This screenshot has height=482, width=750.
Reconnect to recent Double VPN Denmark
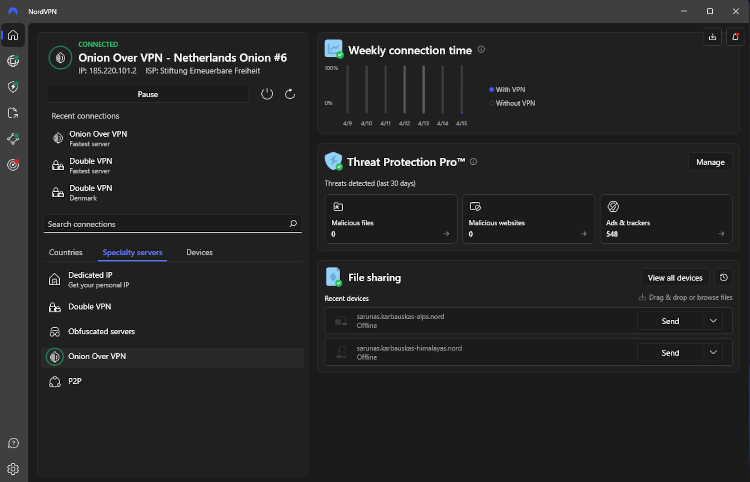coord(173,192)
